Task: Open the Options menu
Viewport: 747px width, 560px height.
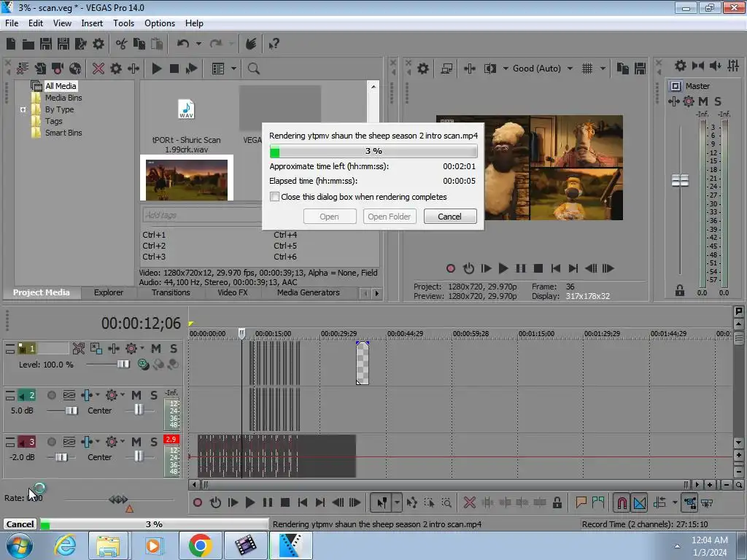Action: tap(160, 23)
